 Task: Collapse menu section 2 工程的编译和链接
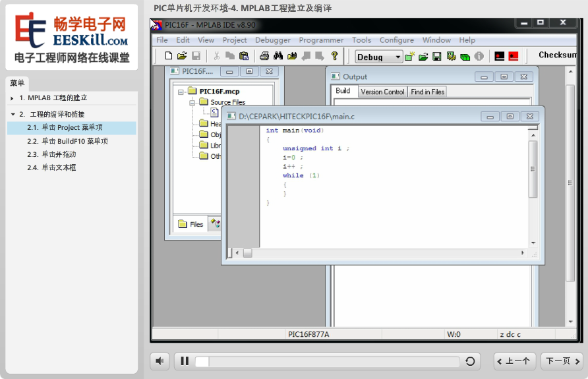pos(13,114)
